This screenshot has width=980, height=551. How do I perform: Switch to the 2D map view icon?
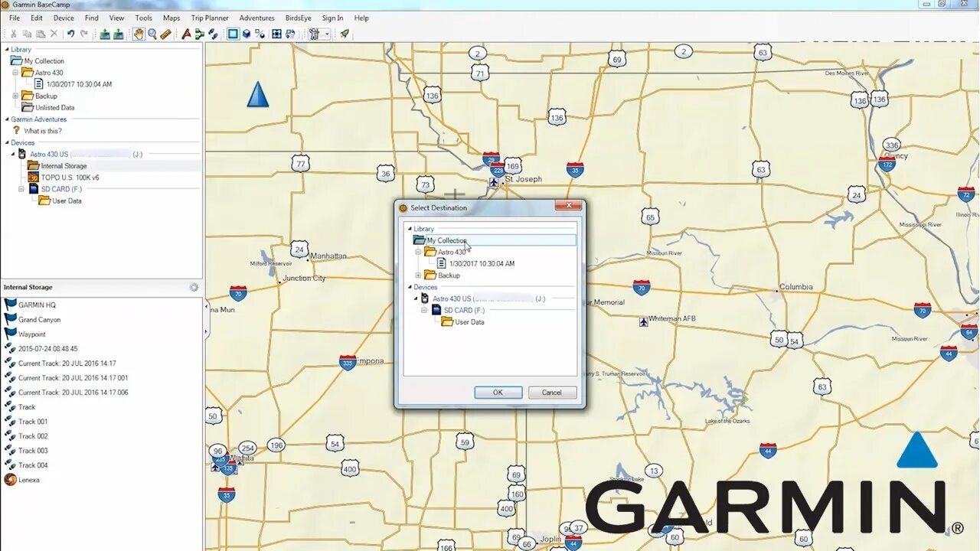click(233, 34)
